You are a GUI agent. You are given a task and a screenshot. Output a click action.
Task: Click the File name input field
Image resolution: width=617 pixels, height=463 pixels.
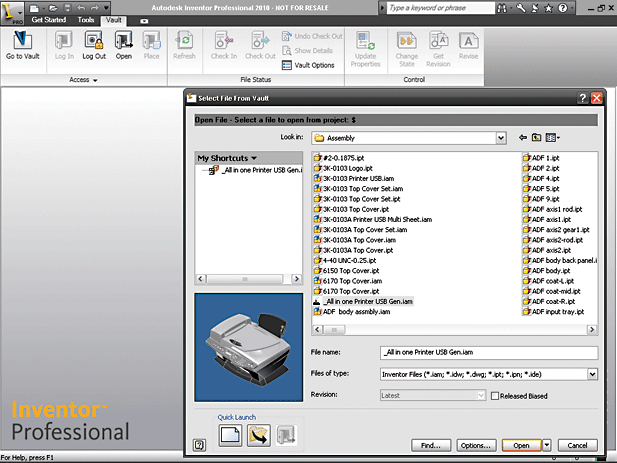point(489,352)
